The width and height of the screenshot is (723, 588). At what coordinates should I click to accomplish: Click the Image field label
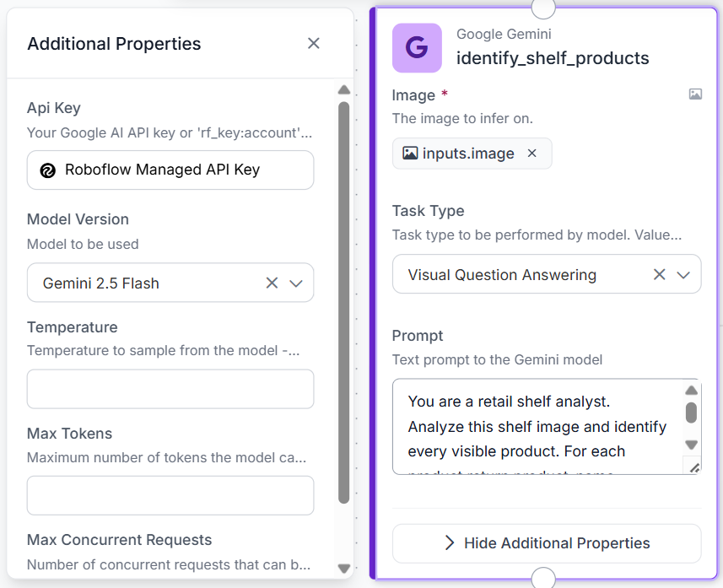pos(413,95)
